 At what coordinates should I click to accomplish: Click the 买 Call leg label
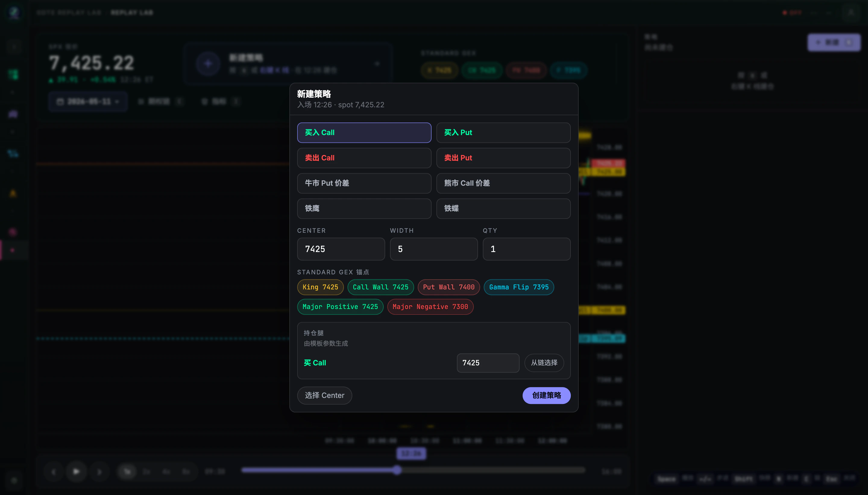[315, 363]
